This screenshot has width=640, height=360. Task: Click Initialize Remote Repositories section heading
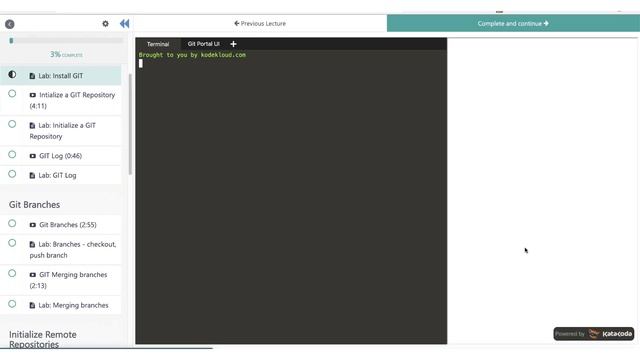[43, 339]
